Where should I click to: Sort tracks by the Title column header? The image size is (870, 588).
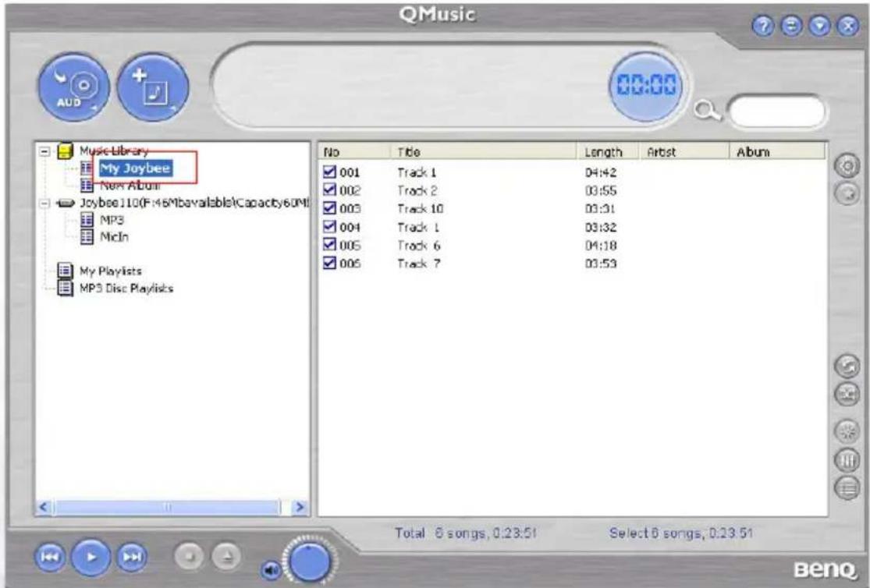click(x=484, y=152)
